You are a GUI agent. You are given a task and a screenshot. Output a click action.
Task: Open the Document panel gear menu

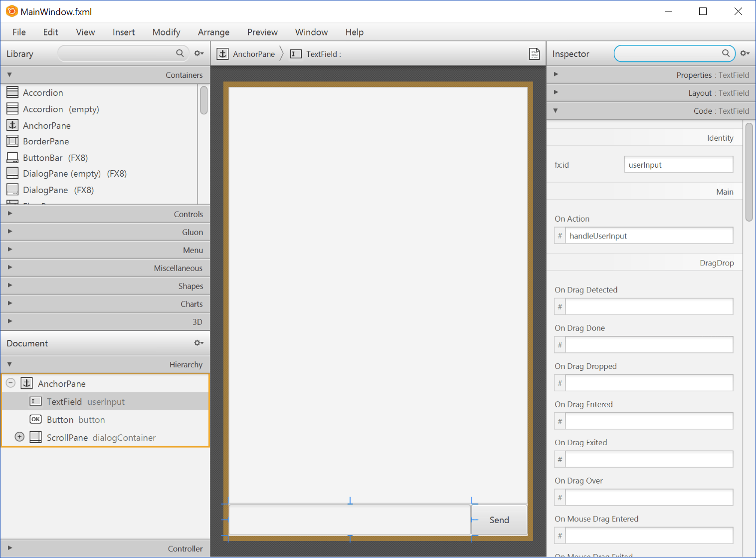pyautogui.click(x=198, y=343)
